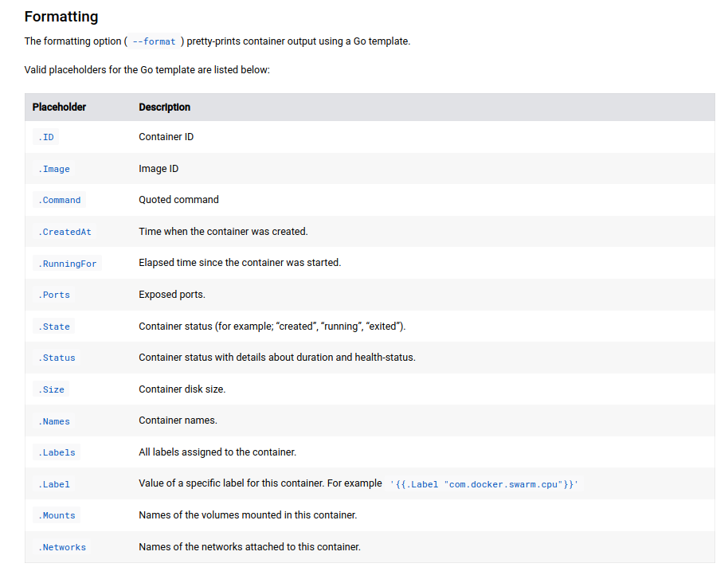Screen dimensions: 728x575
Task: Select the .Labels placeholder
Action: (x=57, y=452)
